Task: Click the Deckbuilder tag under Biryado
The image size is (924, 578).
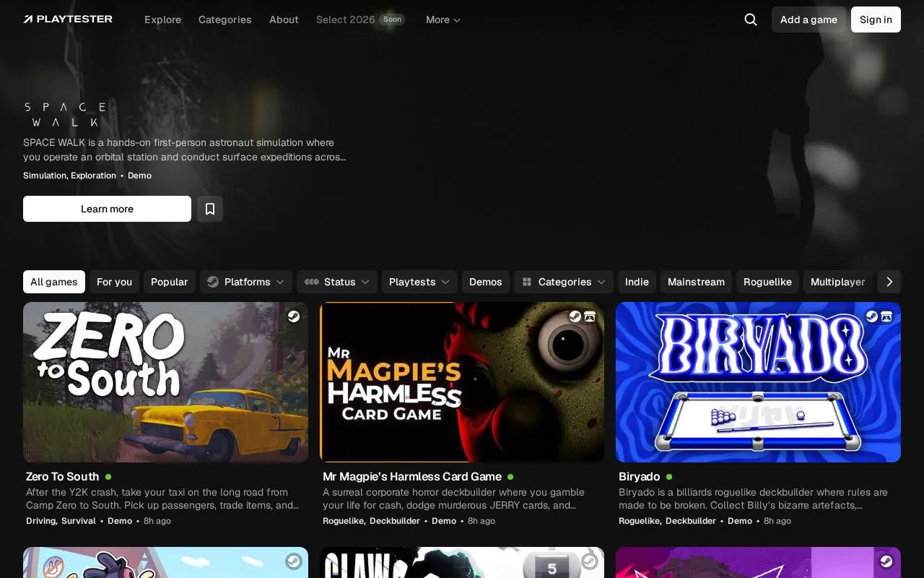Action: point(691,521)
